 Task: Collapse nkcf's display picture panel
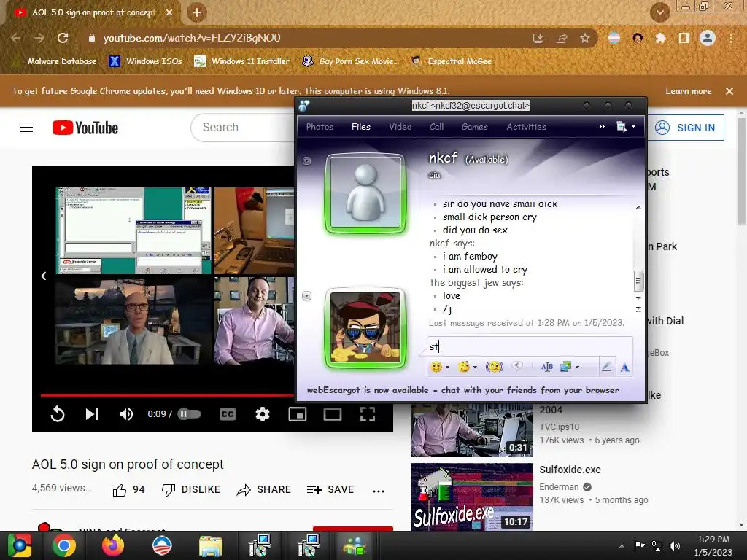(307, 161)
